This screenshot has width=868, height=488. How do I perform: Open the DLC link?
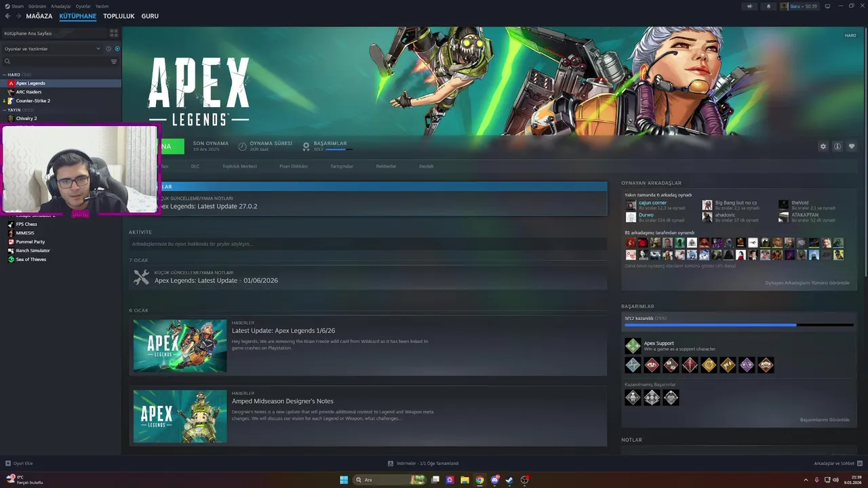click(x=195, y=166)
